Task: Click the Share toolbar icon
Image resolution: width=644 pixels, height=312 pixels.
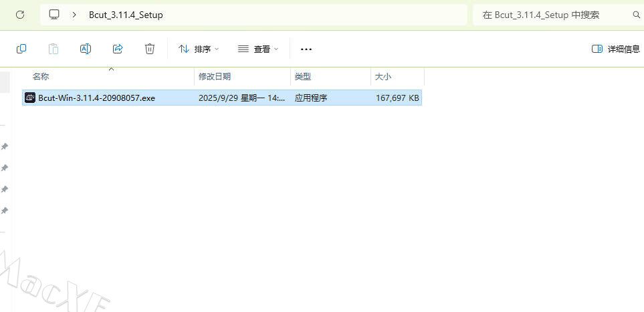Action: 118,49
